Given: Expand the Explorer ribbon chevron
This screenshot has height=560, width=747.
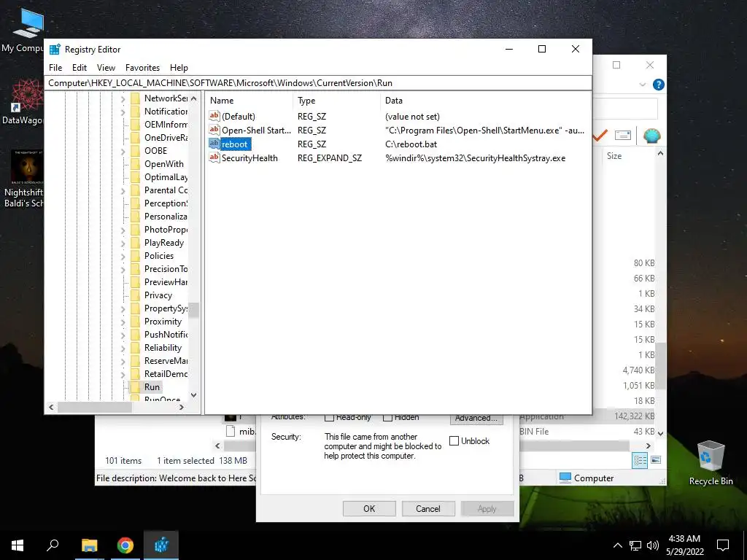Looking at the screenshot, I should (642, 85).
